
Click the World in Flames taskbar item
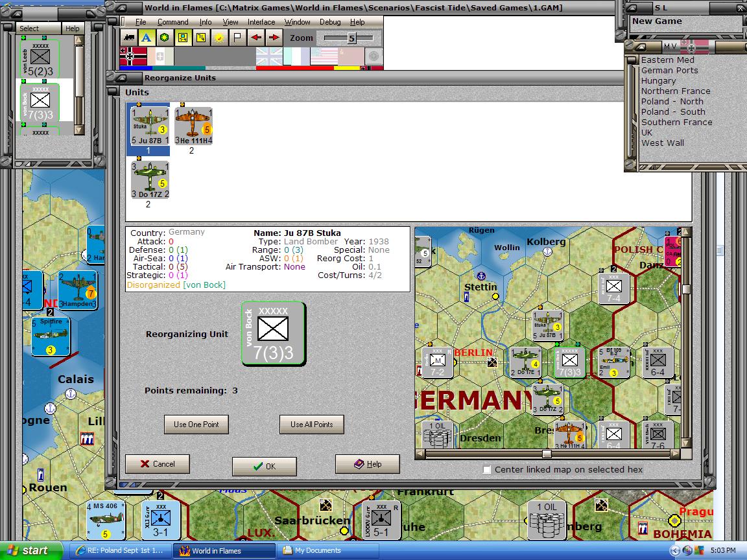(224, 550)
